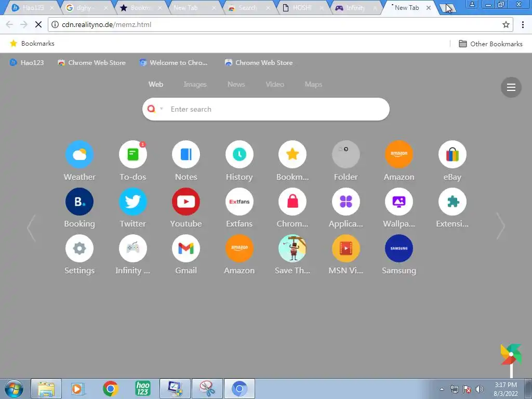Open the MSN Video shortcut
The height and width of the screenshot is (399, 532).
(x=345, y=248)
